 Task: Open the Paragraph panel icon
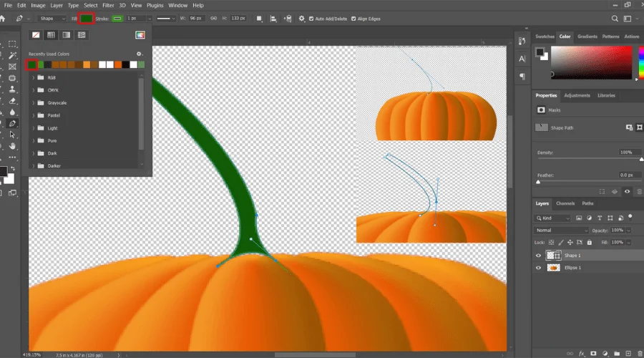tap(522, 77)
